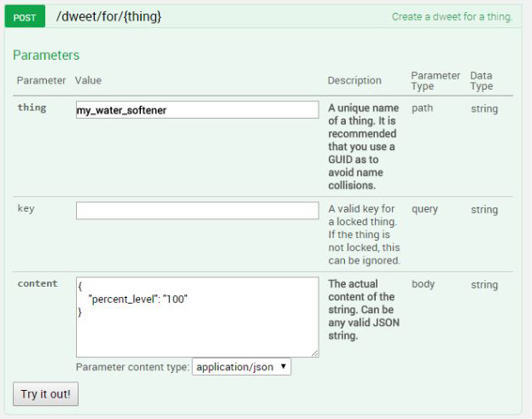Click the 'body' parameter type text

point(424,284)
